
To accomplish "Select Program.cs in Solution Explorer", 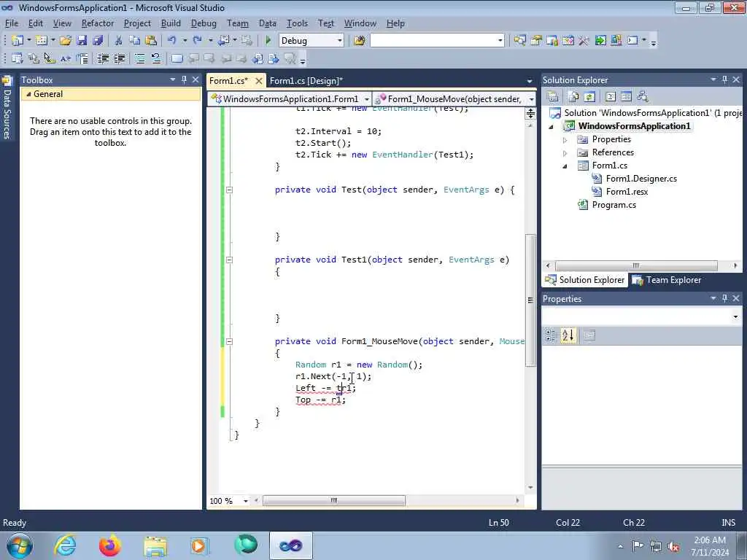I will tap(614, 205).
